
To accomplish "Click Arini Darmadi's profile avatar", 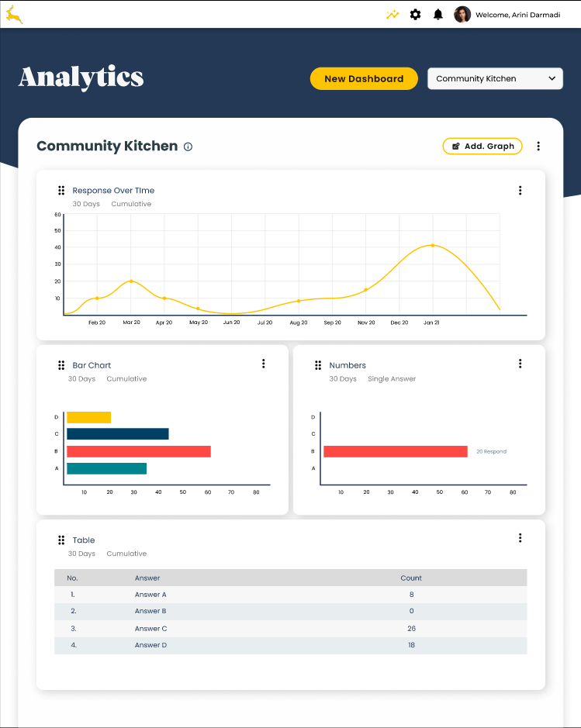I will 462,14.
